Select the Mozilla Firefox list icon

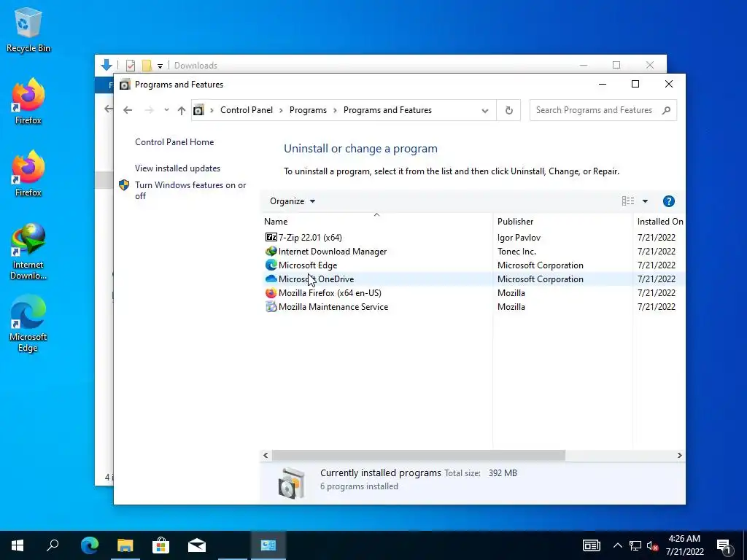pos(271,293)
